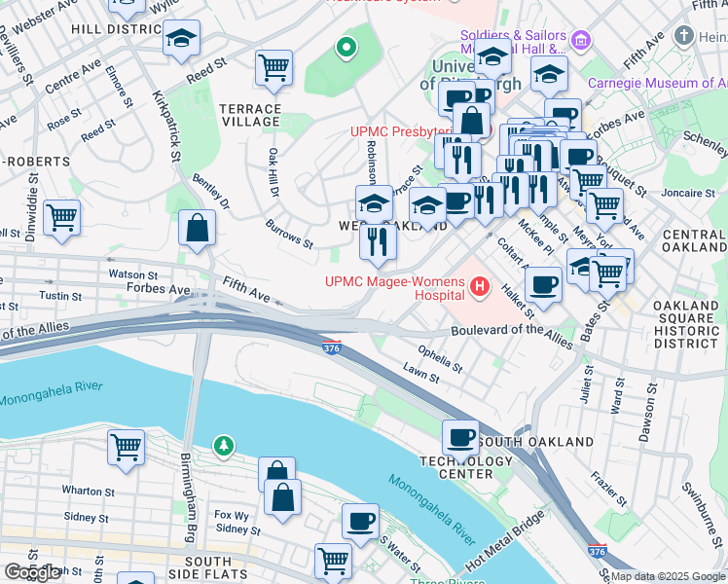
Task: Click the green tree park marker by river
Action: click(x=224, y=446)
